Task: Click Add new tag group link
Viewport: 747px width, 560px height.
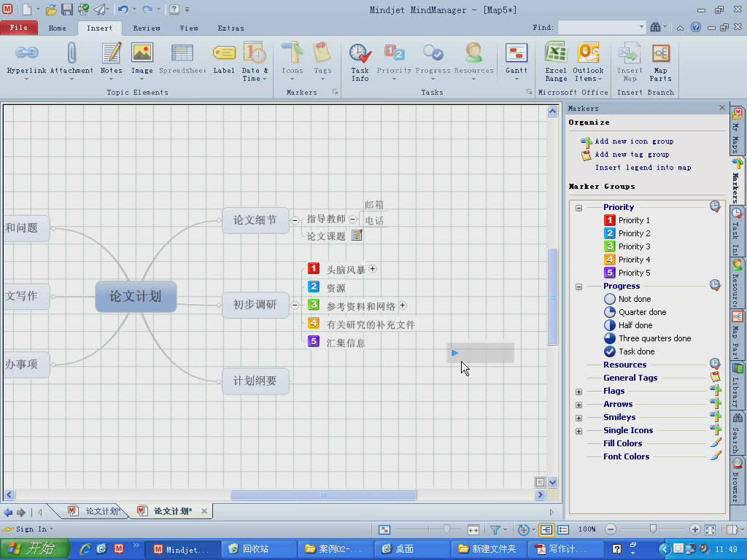Action: (632, 155)
